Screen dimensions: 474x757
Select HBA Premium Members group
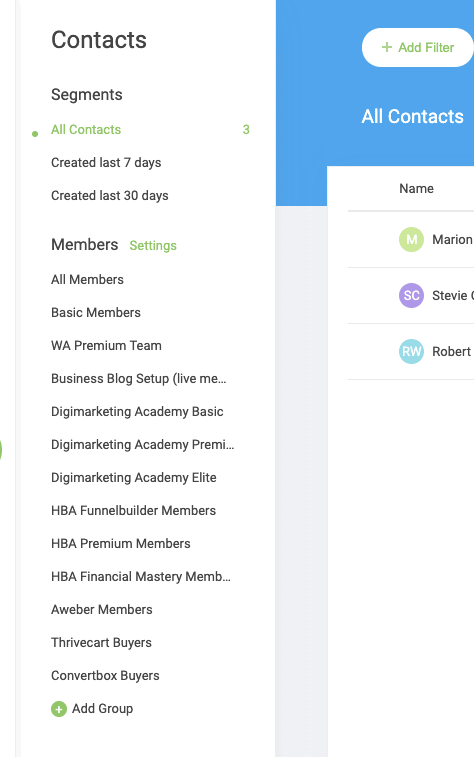pos(121,544)
